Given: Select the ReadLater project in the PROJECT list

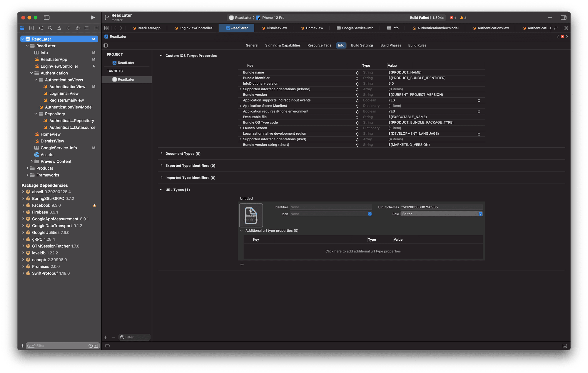Looking at the screenshot, I should [x=126, y=63].
